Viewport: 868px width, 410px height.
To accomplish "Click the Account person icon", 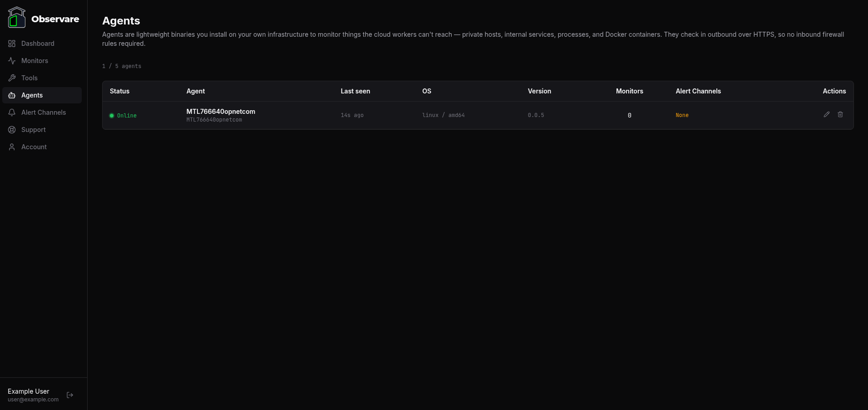I will (12, 147).
